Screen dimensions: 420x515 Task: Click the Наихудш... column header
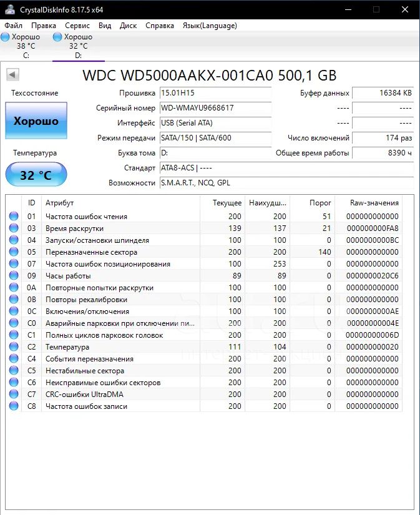point(268,203)
